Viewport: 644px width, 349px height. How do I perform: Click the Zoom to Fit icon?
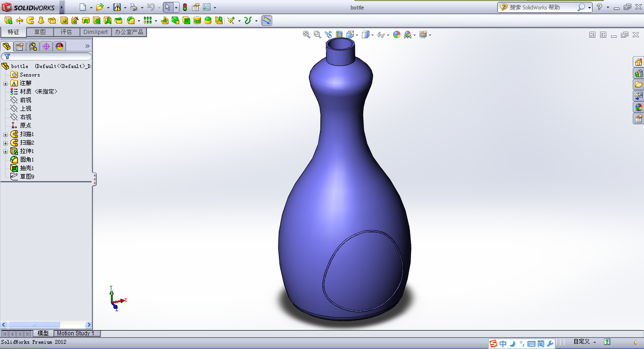coord(307,34)
